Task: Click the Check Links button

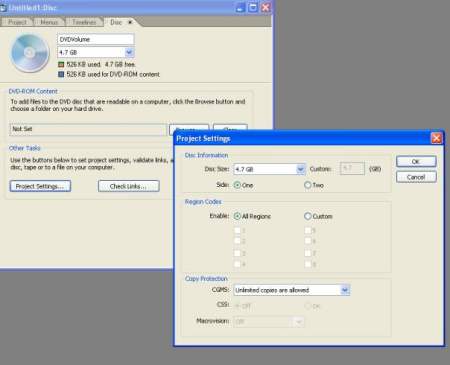Action: [129, 186]
